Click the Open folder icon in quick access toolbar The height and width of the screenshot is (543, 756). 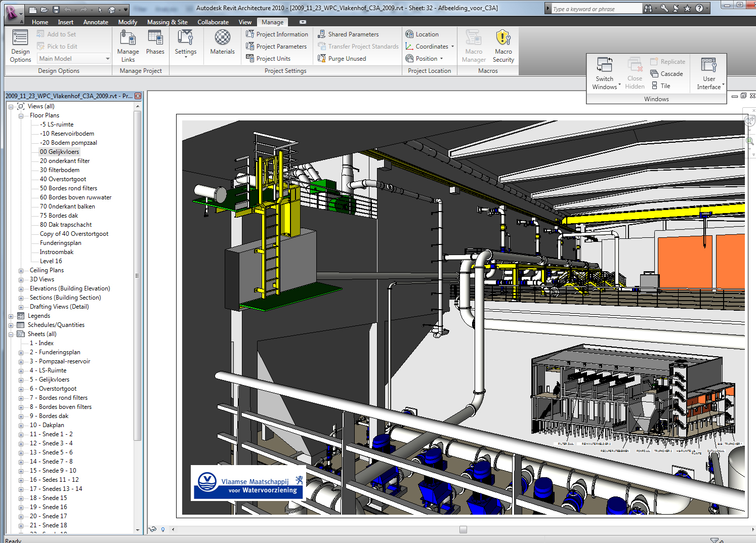coord(45,10)
